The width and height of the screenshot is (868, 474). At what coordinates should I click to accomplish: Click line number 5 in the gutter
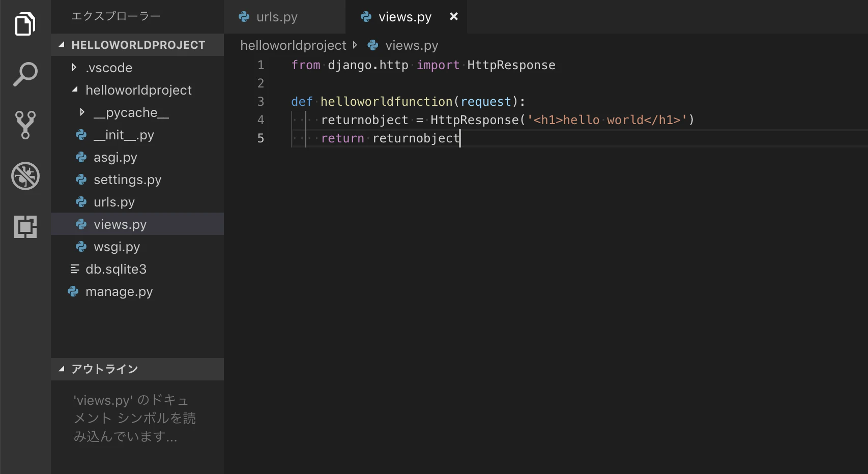click(261, 138)
